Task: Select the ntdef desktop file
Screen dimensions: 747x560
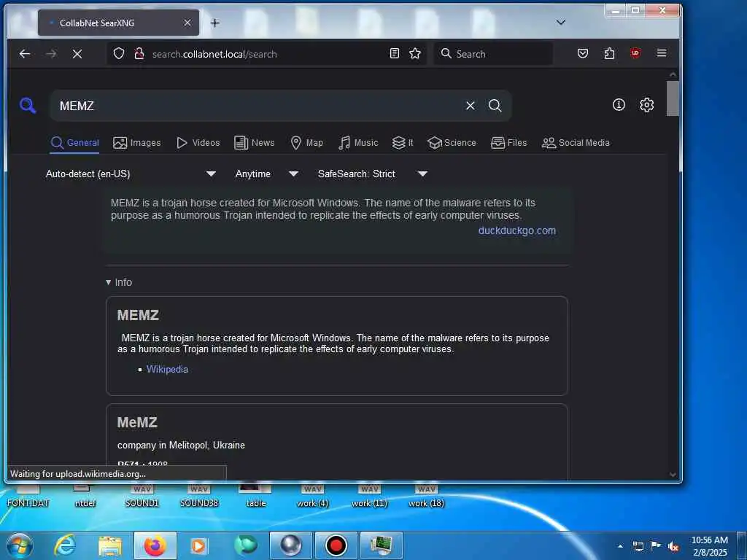Action: click(85, 496)
